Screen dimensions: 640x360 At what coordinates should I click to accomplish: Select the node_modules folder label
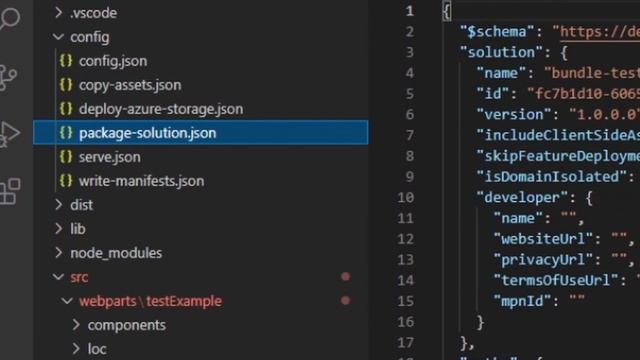tap(116, 253)
